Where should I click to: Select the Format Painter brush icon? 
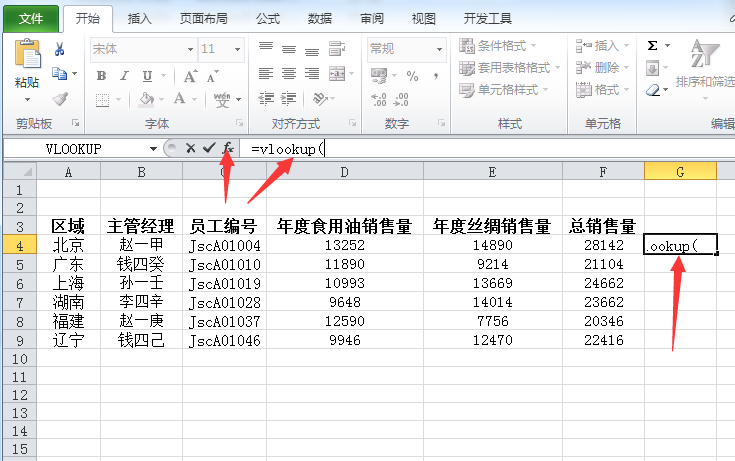pyautogui.click(x=60, y=99)
